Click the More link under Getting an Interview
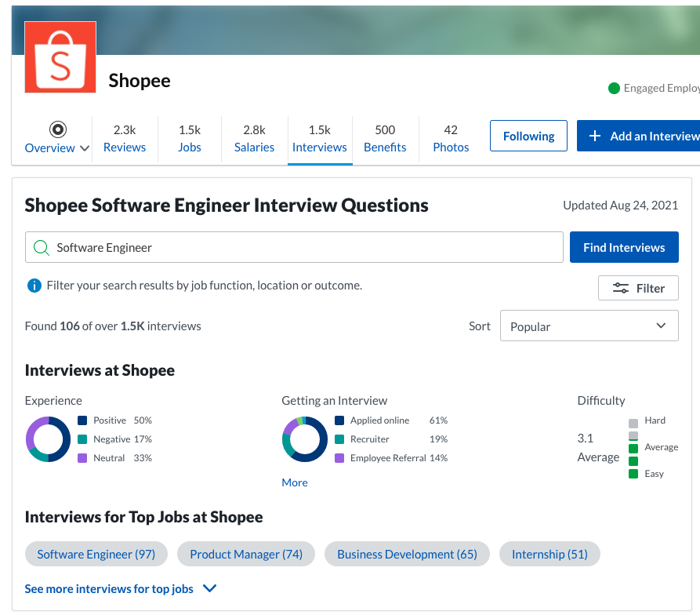Screen dimensions: 700x615 point(295,482)
